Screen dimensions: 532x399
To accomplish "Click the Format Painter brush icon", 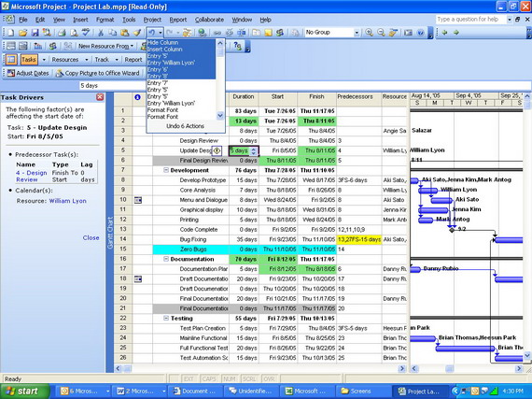I will (136, 33).
